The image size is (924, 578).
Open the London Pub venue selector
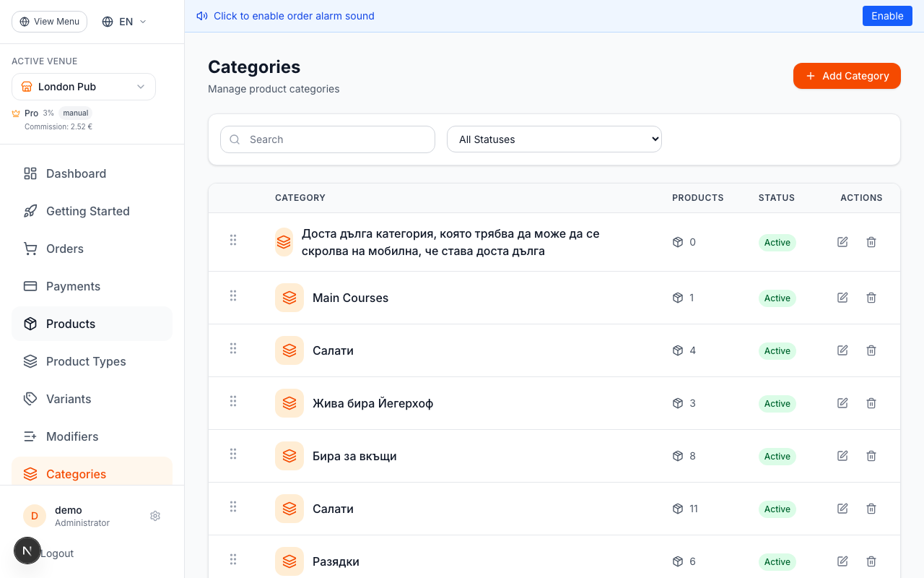pyautogui.click(x=83, y=87)
